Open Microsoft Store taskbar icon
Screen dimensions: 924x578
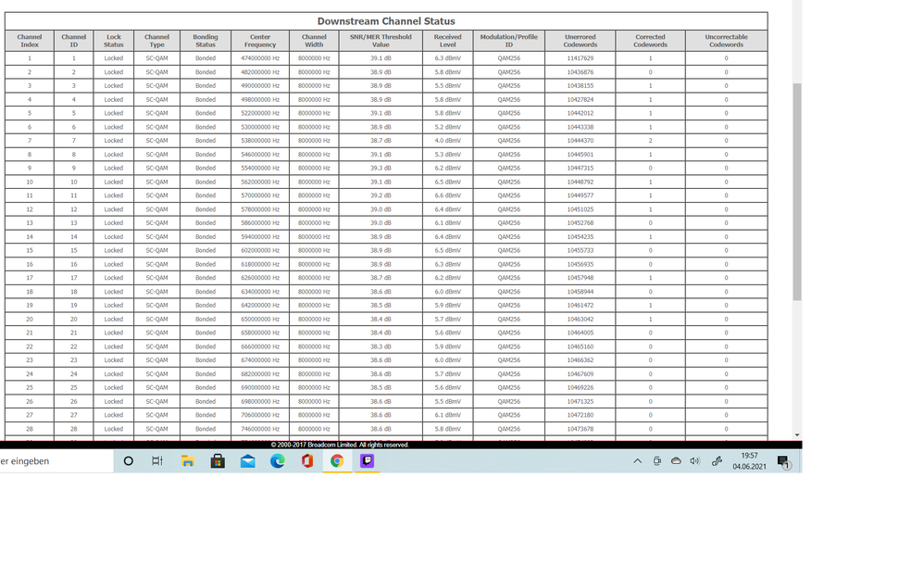[218, 461]
